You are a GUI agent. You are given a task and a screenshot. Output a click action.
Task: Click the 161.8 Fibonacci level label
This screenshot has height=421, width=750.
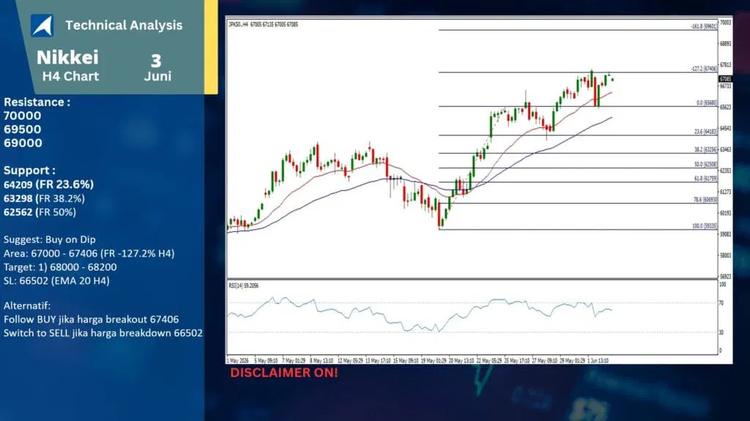click(704, 27)
